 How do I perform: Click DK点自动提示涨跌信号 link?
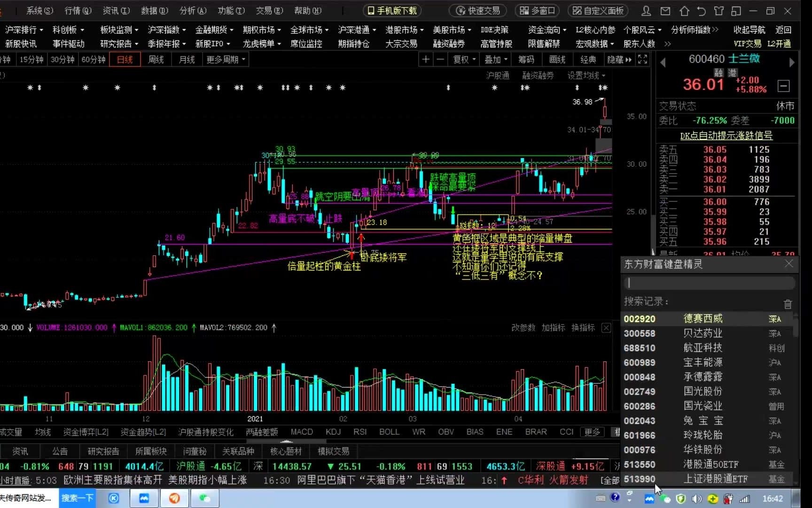(726, 135)
